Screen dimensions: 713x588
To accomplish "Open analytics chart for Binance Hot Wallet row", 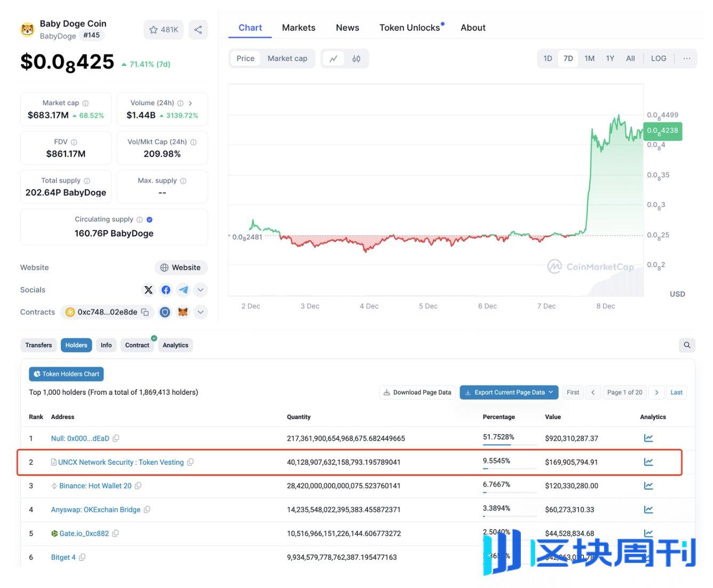I will 648,486.
